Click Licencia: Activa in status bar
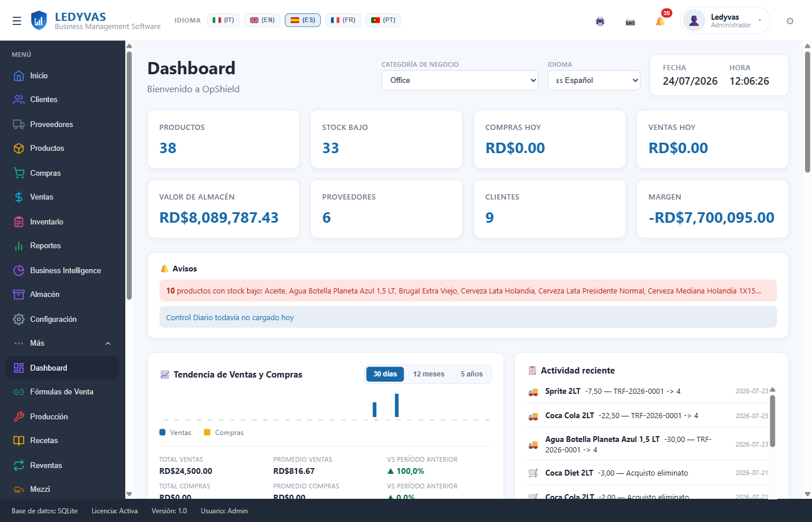The image size is (812, 522). pos(115,511)
